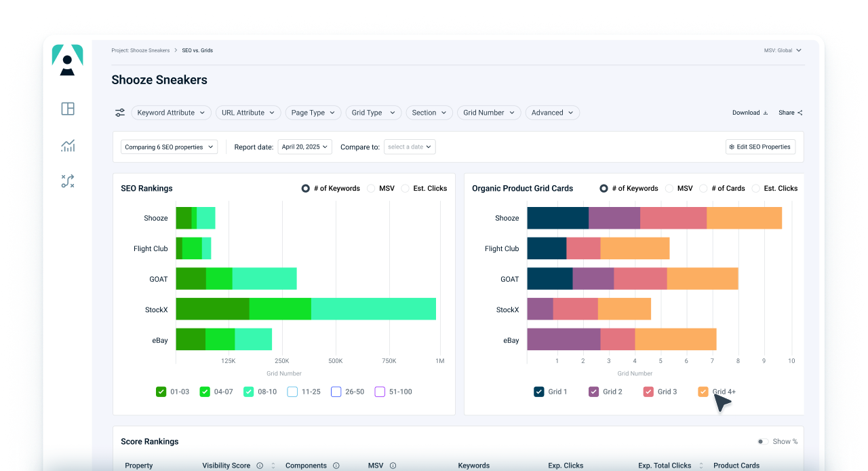Viewport: 868px width, 471px height.
Task: Select MSV radio in SEO Rankings
Action: (371, 188)
